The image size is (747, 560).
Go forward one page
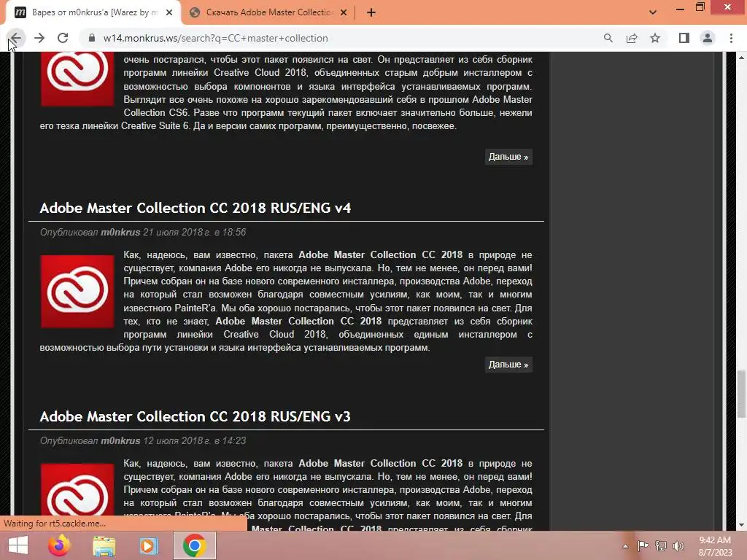(x=39, y=38)
